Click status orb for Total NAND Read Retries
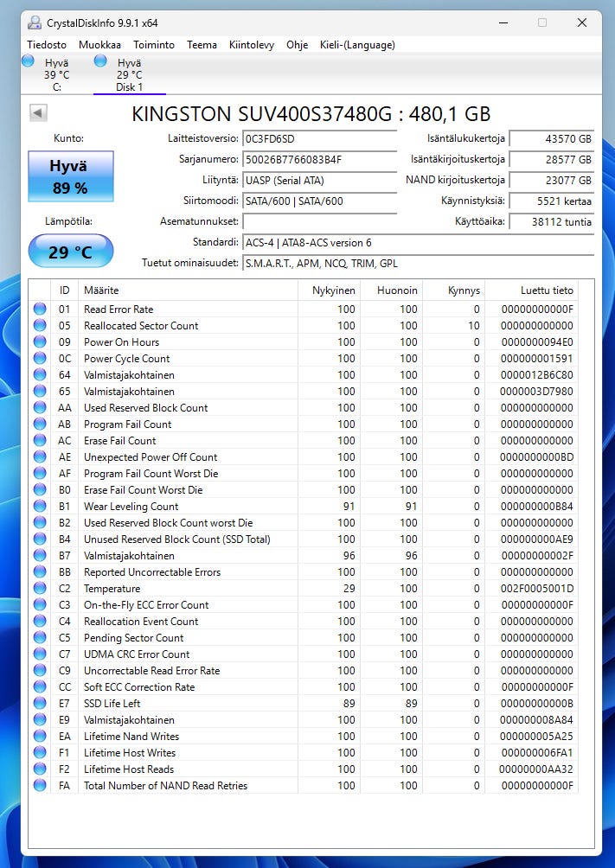 click(x=40, y=785)
